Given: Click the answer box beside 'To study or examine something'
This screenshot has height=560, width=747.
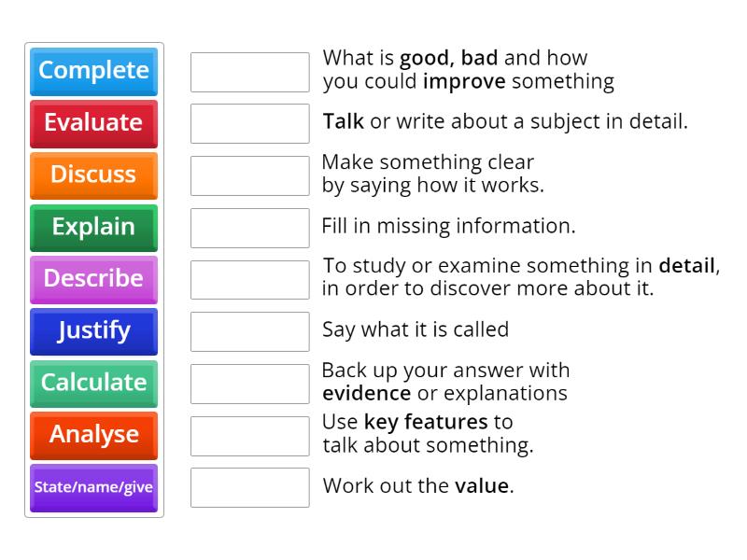Looking at the screenshot, I should click(x=249, y=279).
